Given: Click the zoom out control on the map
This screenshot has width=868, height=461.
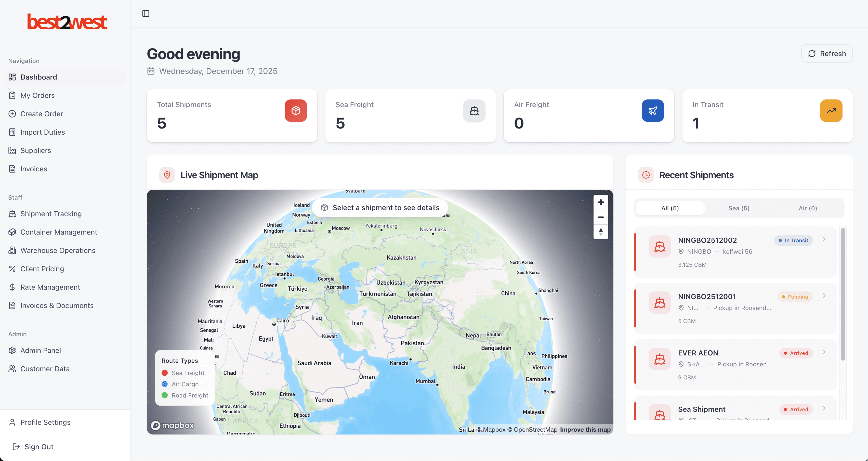Looking at the screenshot, I should [601, 217].
